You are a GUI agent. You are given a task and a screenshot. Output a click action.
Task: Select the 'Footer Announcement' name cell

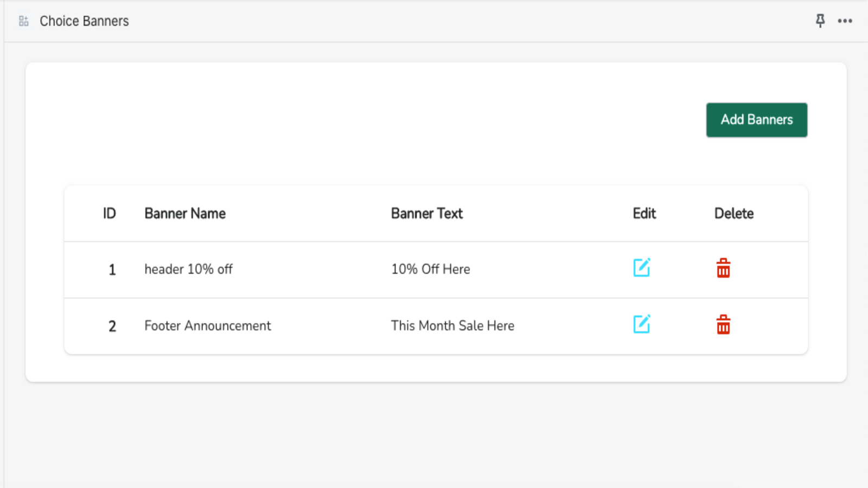click(x=207, y=326)
